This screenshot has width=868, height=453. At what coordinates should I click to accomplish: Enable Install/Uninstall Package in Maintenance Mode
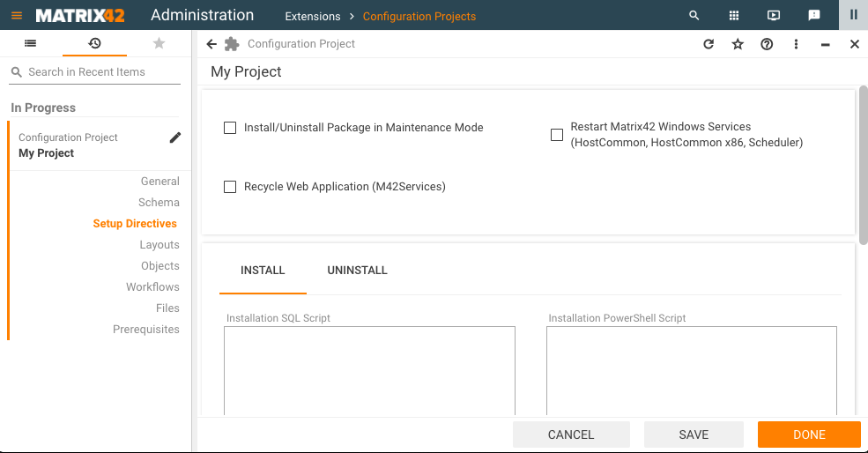pyautogui.click(x=230, y=128)
